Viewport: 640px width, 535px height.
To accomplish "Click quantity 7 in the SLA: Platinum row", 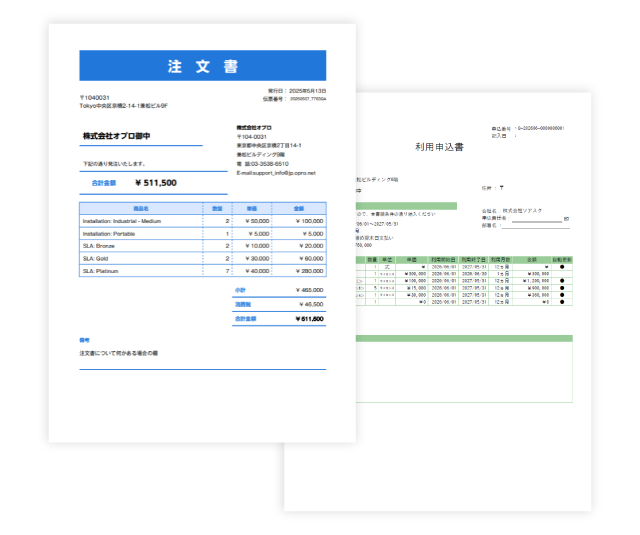I will click(x=227, y=271).
